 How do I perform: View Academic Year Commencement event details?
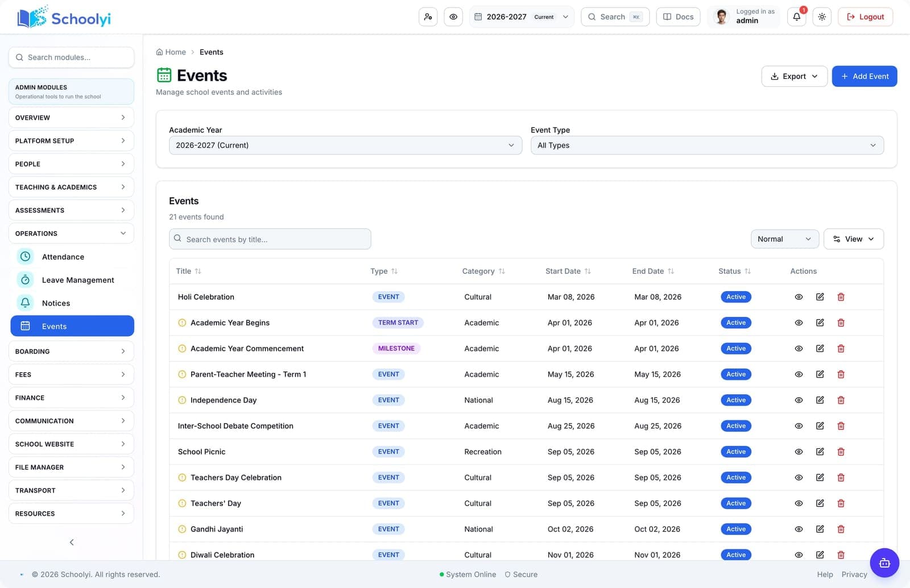(799, 349)
